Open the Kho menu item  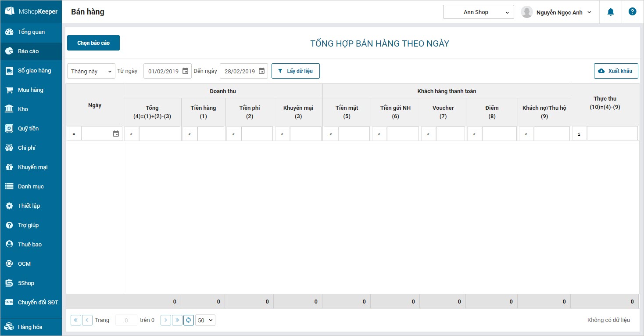(31, 109)
